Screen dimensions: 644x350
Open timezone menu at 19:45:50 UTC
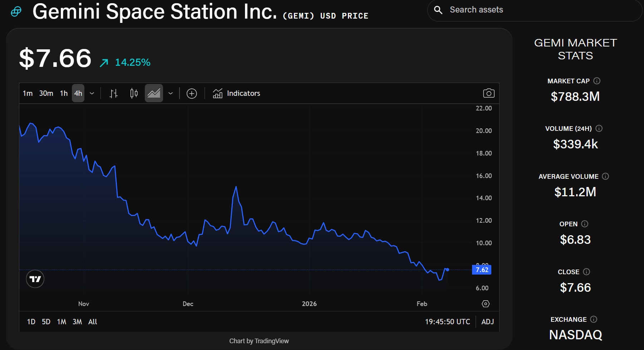447,322
